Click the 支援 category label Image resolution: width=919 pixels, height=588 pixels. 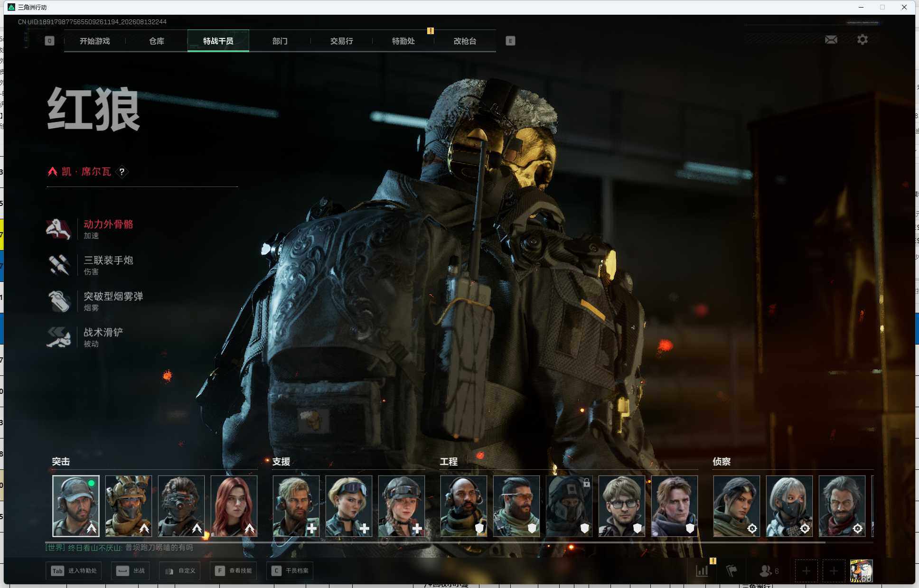tap(281, 461)
